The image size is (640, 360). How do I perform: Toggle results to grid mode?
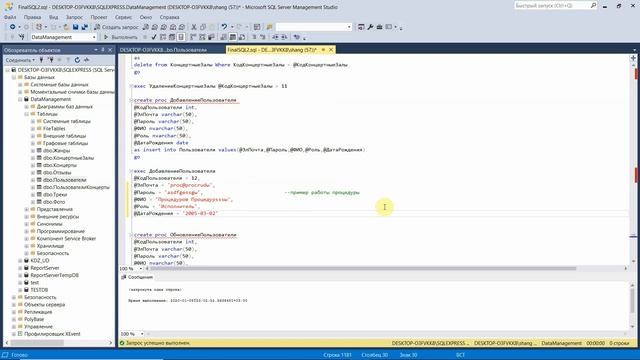coord(233,37)
